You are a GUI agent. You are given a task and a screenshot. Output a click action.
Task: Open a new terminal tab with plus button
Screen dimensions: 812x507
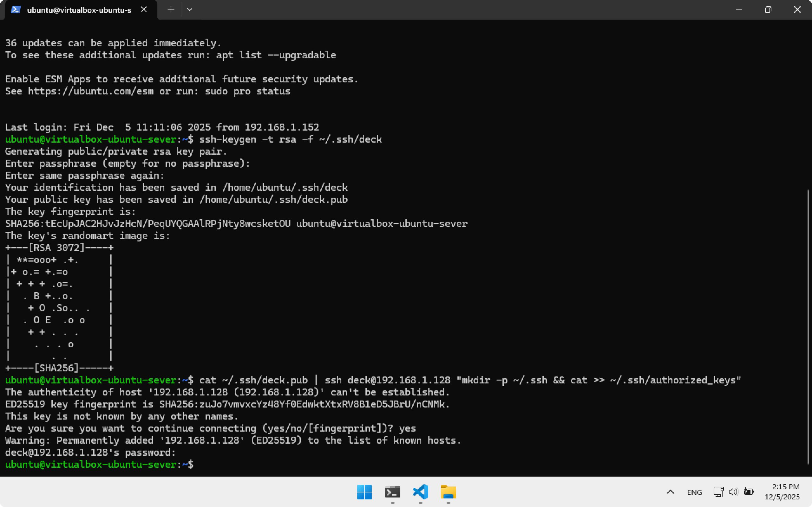coord(171,10)
